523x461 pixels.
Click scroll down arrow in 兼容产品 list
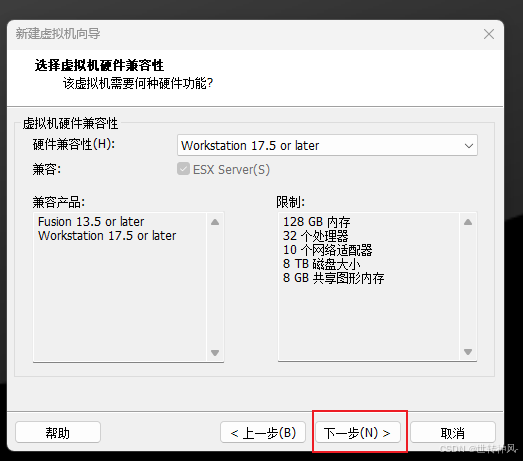[x=215, y=353]
